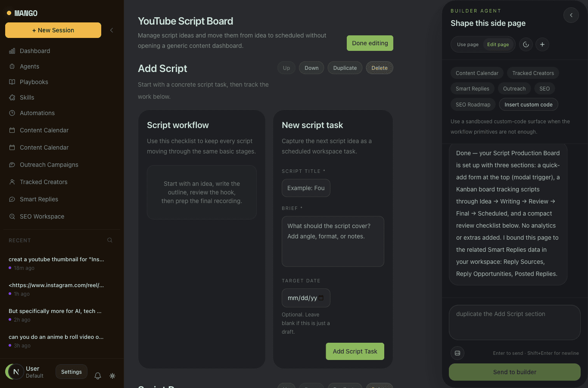Search recent sessions with magnifier icon

point(110,240)
